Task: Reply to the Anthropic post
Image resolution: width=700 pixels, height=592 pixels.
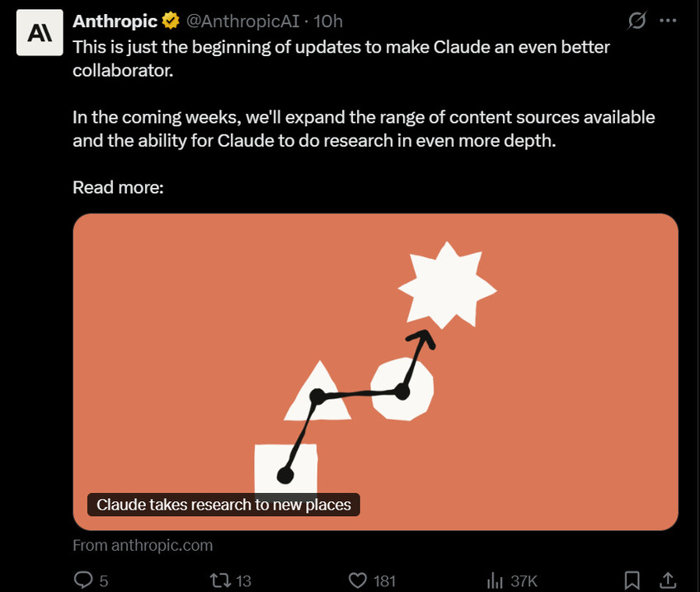Action: tap(83, 580)
